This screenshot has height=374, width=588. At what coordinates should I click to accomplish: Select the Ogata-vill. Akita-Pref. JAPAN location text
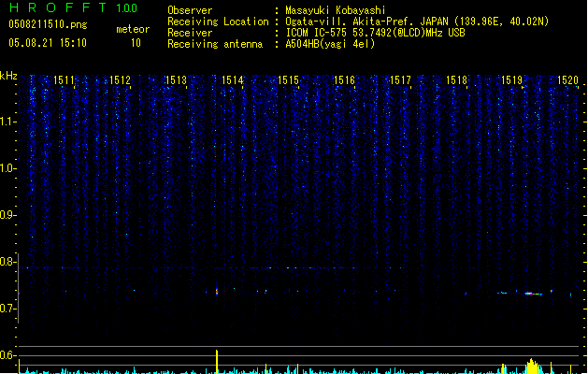click(x=417, y=22)
